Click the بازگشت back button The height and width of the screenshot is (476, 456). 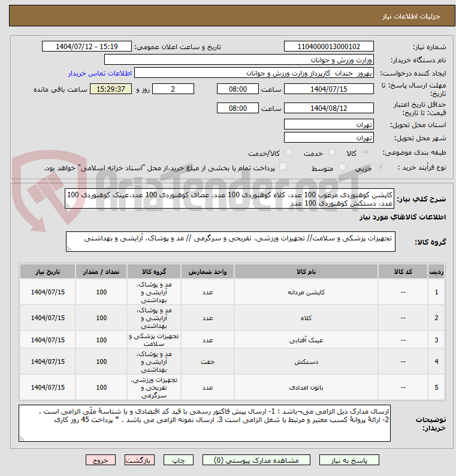(x=139, y=460)
